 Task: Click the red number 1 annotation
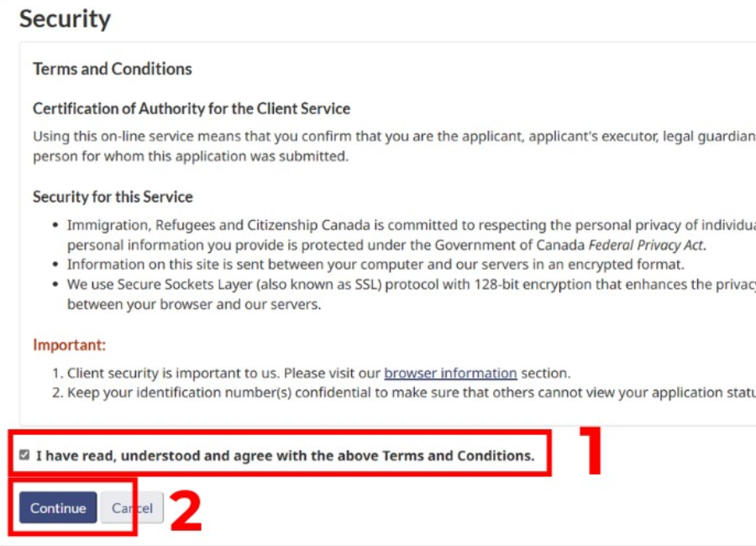click(x=583, y=453)
